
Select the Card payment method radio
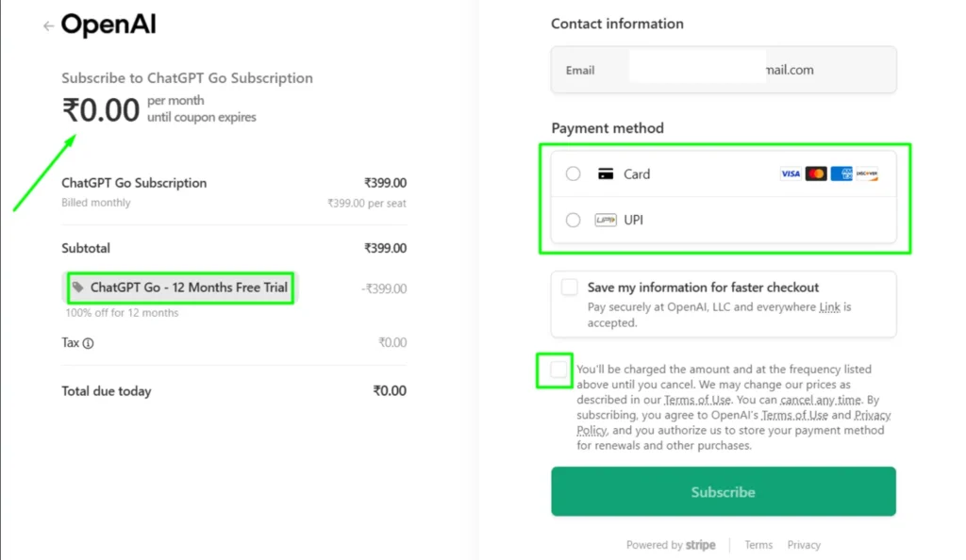pos(573,173)
